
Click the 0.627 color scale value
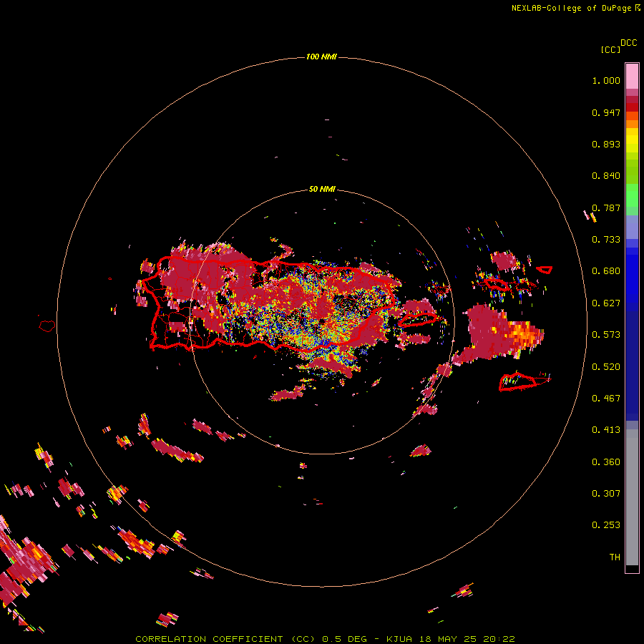pos(606,303)
